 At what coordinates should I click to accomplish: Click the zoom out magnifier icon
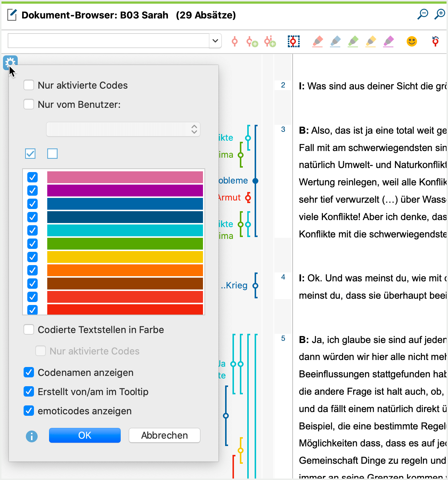point(423,14)
